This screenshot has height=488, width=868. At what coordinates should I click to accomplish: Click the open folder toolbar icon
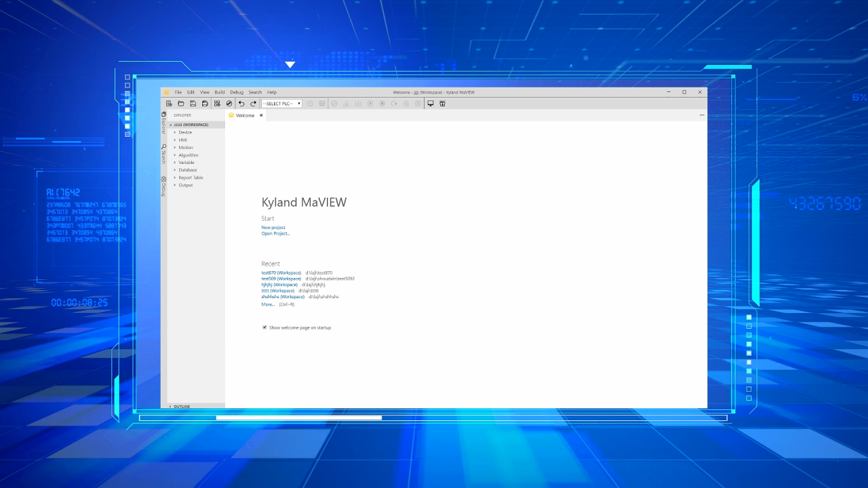[x=181, y=104]
